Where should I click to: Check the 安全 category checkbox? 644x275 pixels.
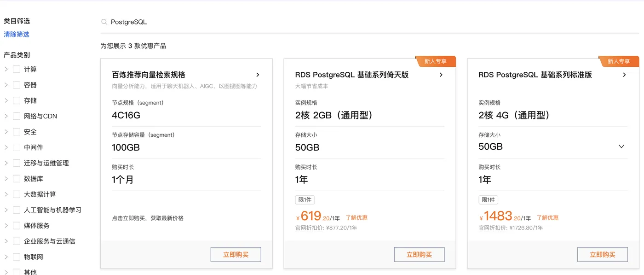tap(16, 131)
